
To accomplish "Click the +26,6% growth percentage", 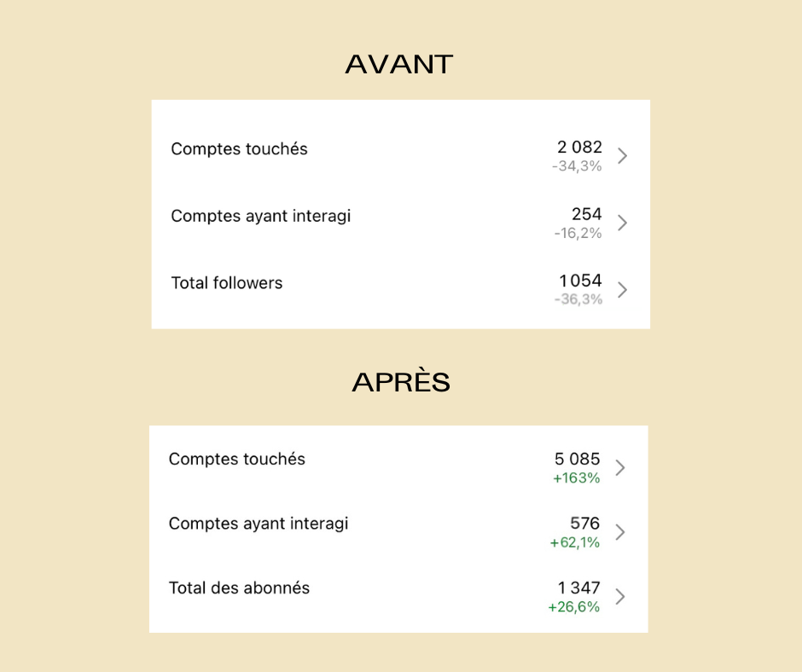I will pyautogui.click(x=574, y=607).
